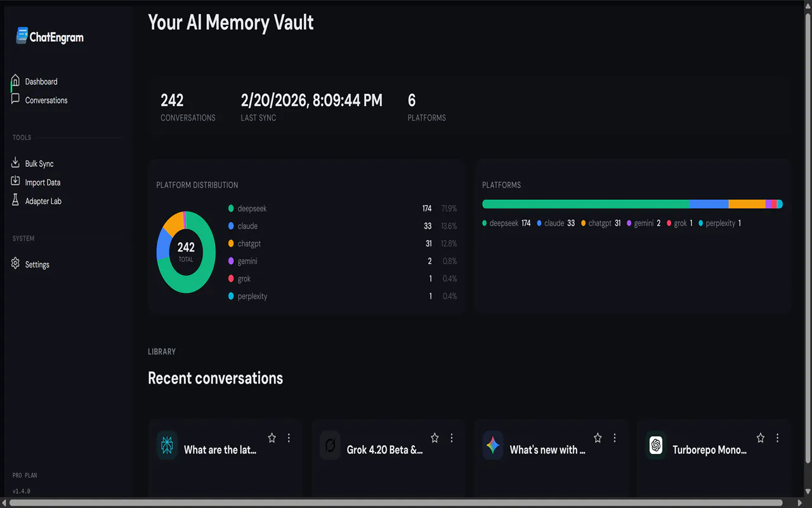812x508 pixels.
Task: Open Import Data tool
Action: coord(43,182)
